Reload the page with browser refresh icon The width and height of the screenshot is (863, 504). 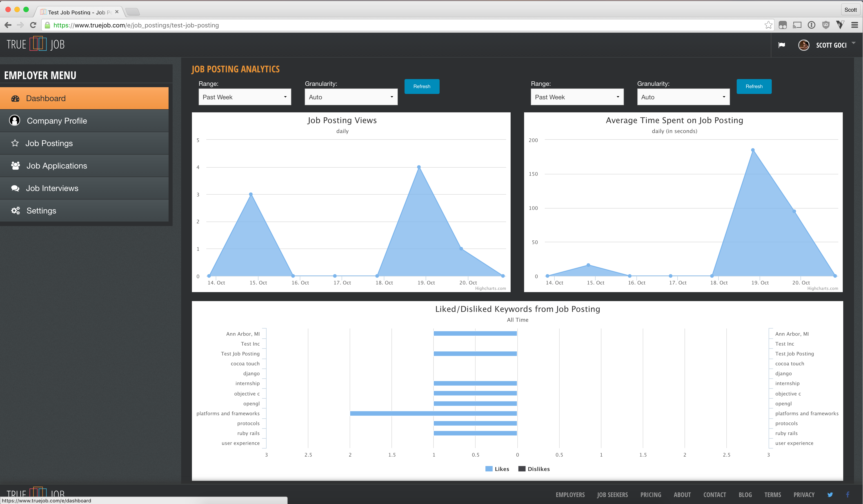pos(33,25)
